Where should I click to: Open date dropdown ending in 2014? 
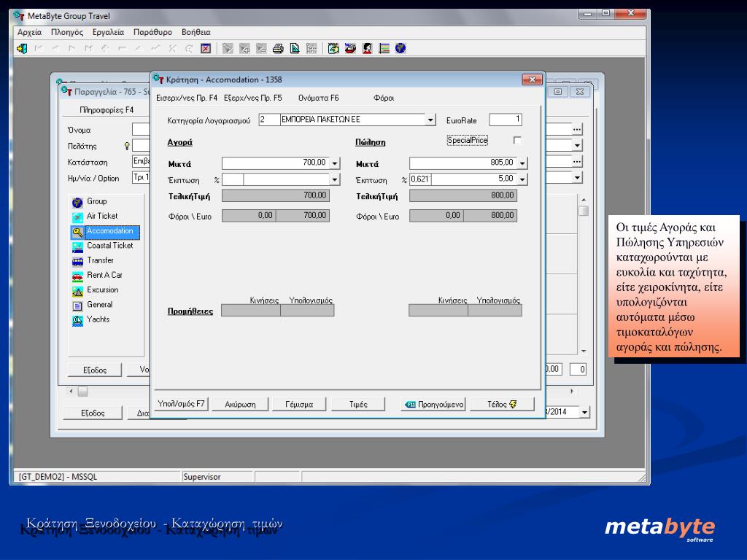click(584, 412)
